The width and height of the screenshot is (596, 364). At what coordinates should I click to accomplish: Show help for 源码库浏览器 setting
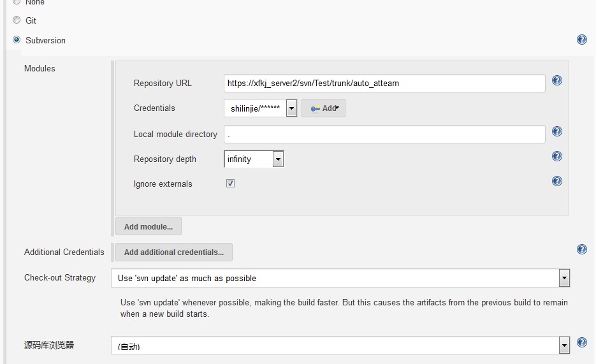pyautogui.click(x=581, y=343)
